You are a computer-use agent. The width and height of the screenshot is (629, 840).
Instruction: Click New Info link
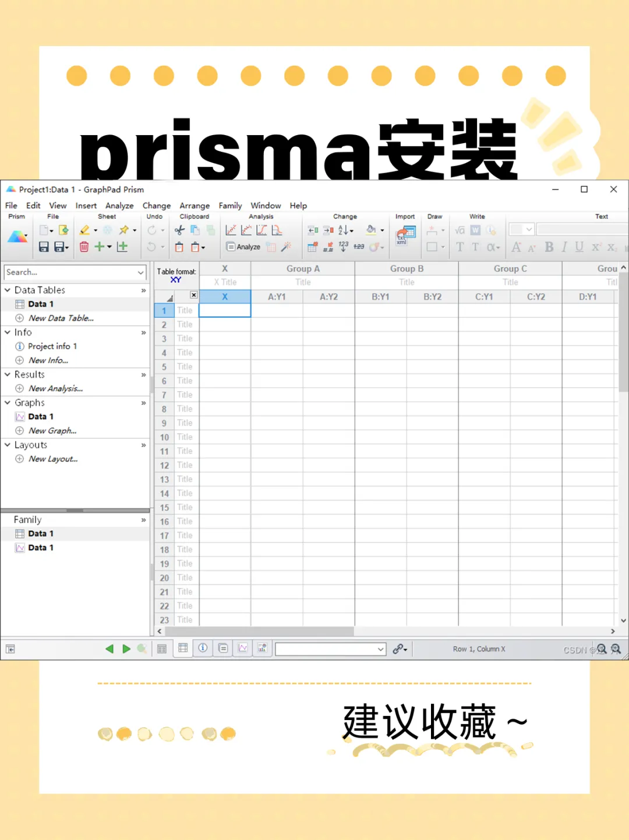48,360
